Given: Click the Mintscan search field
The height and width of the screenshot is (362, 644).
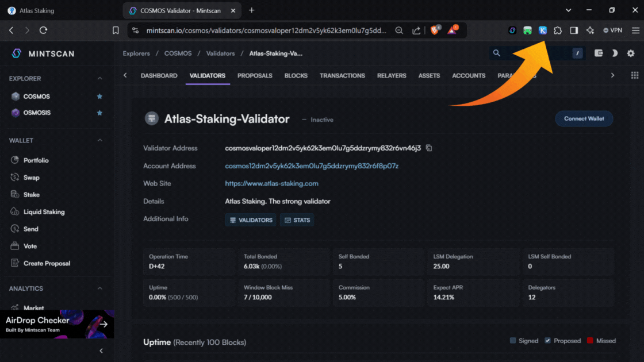Looking at the screenshot, I should tap(532, 53).
